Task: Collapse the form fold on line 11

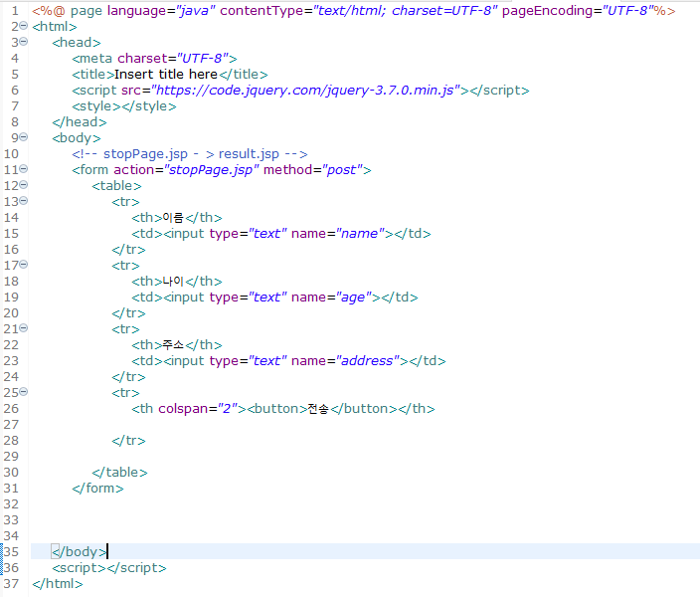Action: 24,169
